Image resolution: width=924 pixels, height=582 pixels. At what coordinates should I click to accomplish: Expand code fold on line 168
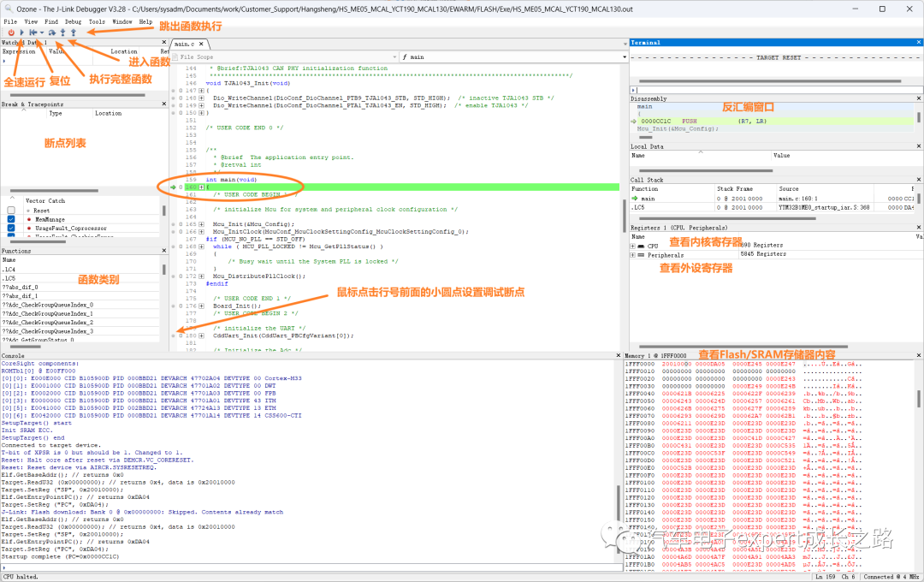(202, 247)
